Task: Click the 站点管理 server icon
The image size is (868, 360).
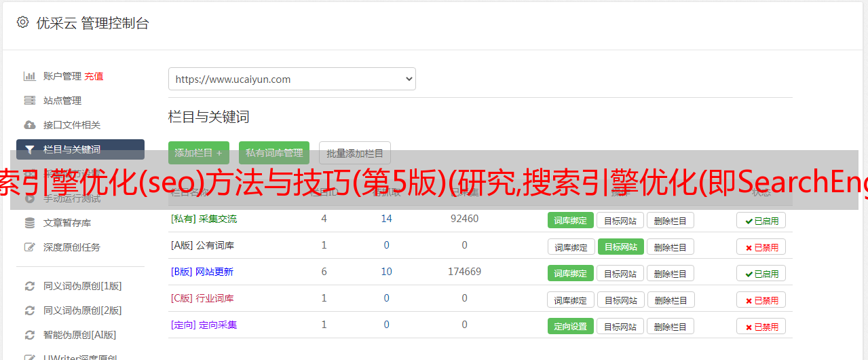Action: click(29, 101)
